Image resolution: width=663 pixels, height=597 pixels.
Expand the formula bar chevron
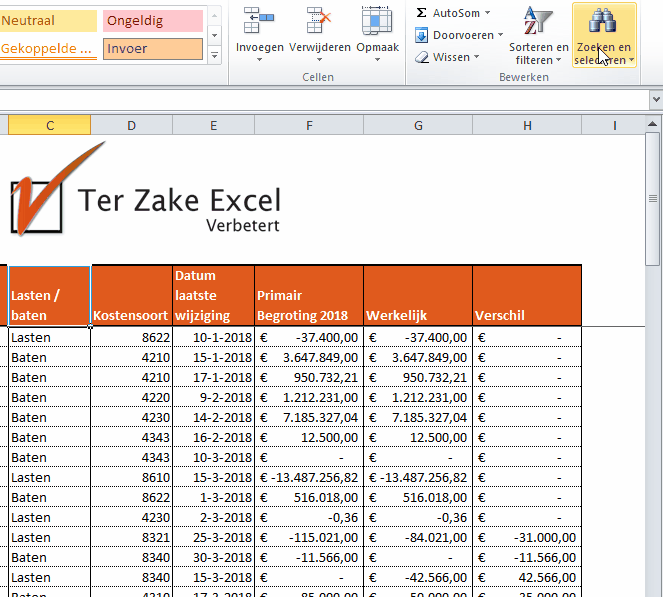tap(656, 100)
